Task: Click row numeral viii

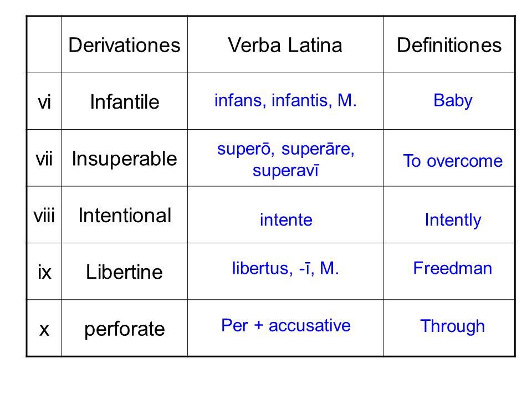Action: click(44, 216)
